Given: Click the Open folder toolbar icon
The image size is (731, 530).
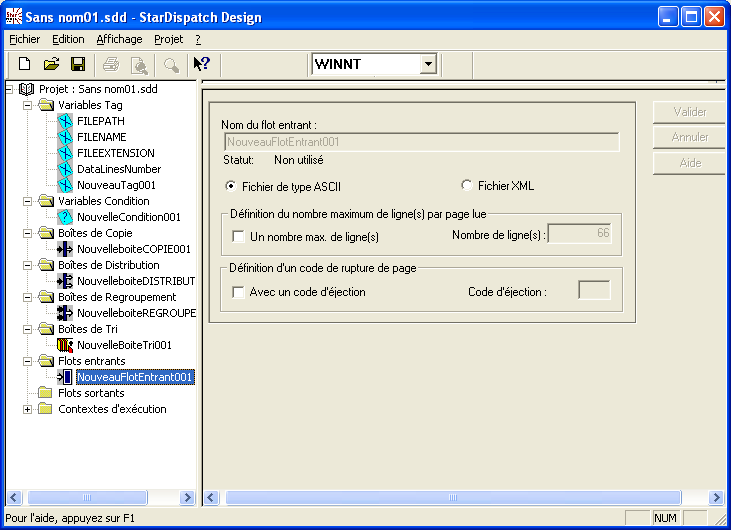Looking at the screenshot, I should tap(51, 64).
